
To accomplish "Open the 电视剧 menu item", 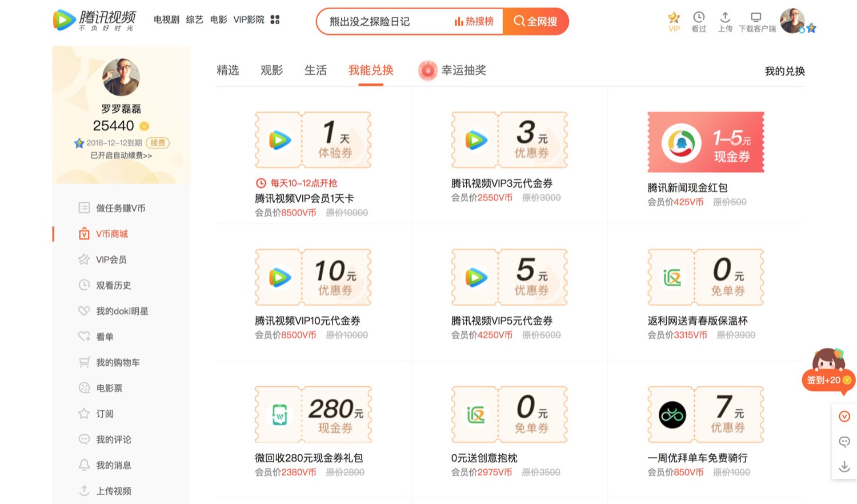I will coord(166,19).
